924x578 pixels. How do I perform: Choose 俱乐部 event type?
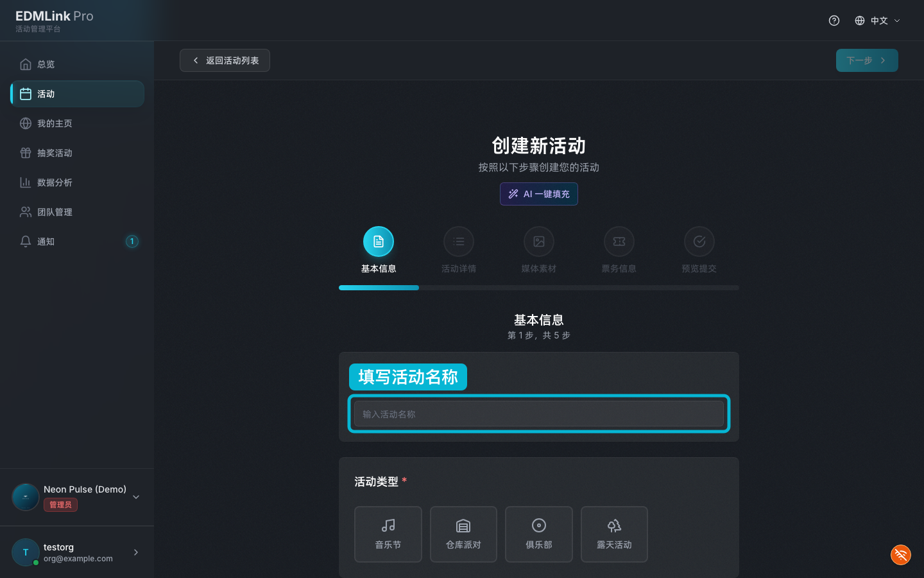pos(539,534)
